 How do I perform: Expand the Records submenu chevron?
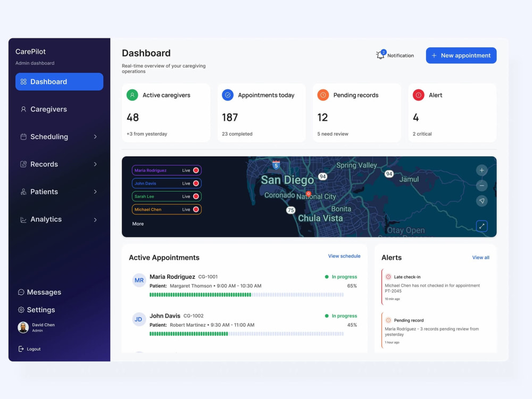(95, 164)
